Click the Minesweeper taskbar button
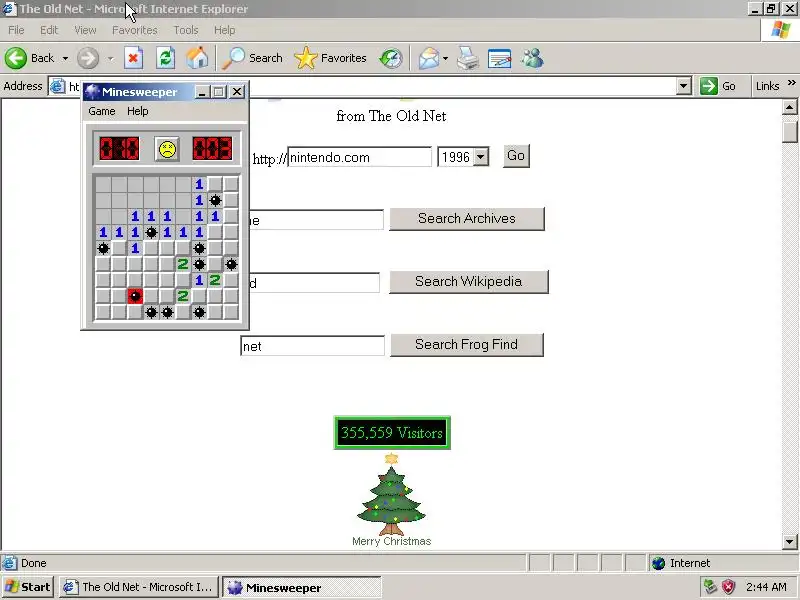The image size is (800, 600). click(302, 587)
